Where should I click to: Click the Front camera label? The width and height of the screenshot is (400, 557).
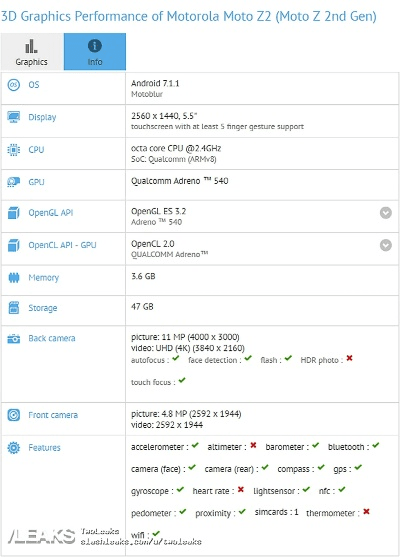[x=53, y=415]
